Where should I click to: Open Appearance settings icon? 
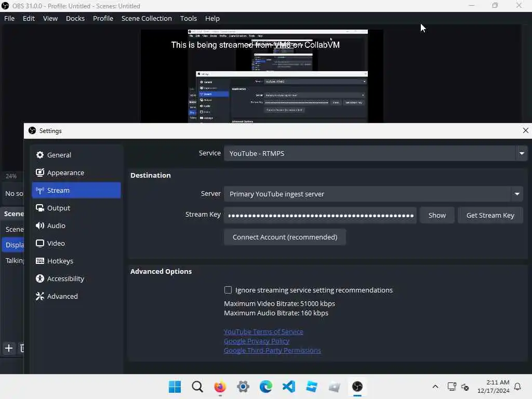tap(39, 172)
